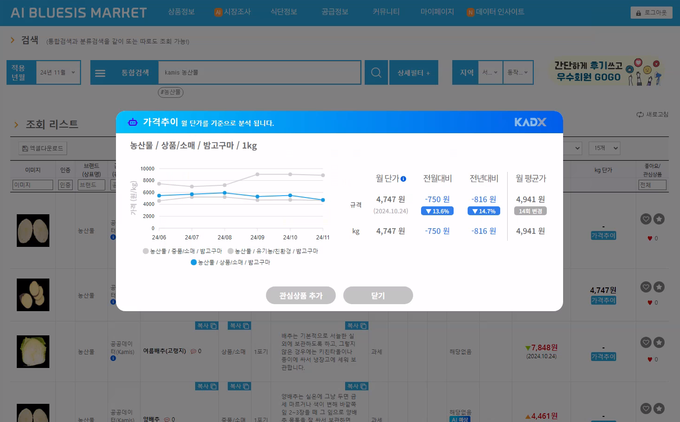Toggle the 유기농/친환경 밤고구마 legend series
The height and width of the screenshot is (422, 680).
pyautogui.click(x=273, y=251)
